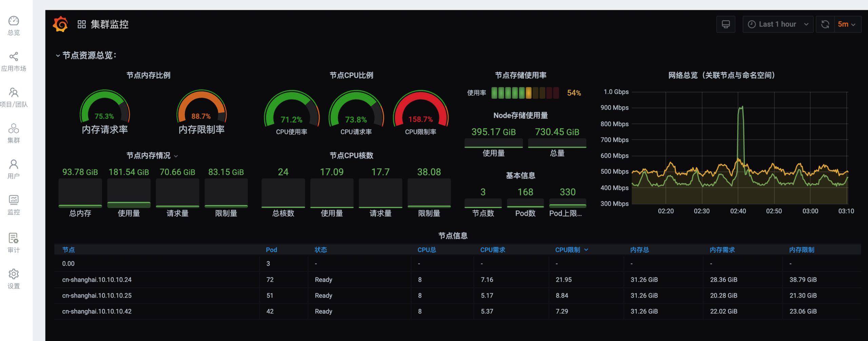The image size is (868, 341).
Task: Sort table by 内存限制 column header
Action: (802, 250)
